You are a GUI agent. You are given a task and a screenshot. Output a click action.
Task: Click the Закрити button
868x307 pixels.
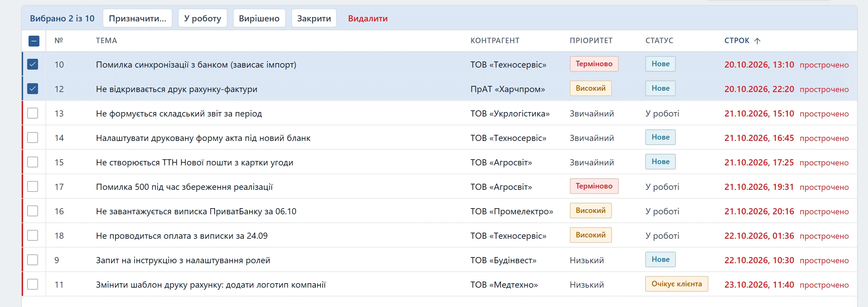[x=314, y=18]
